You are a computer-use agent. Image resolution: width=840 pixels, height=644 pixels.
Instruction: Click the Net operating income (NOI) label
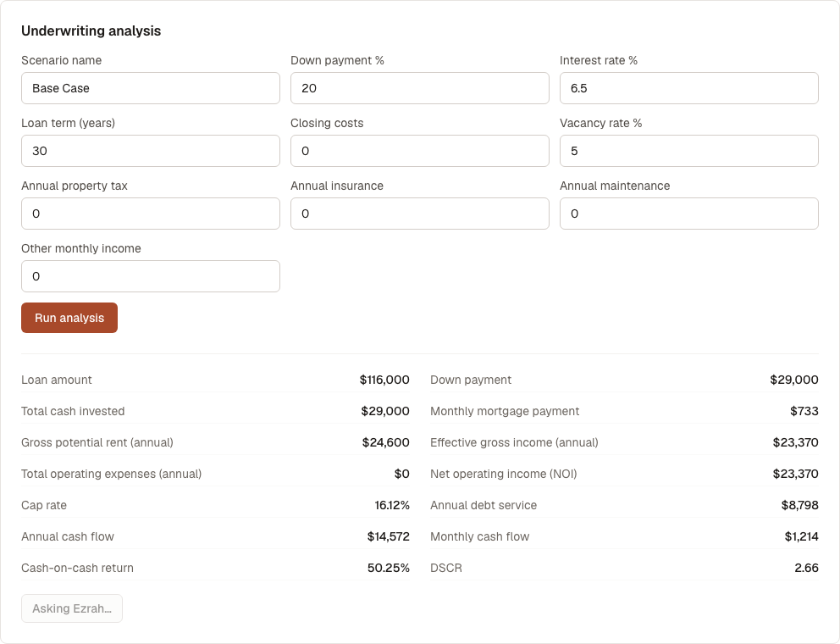coord(504,474)
